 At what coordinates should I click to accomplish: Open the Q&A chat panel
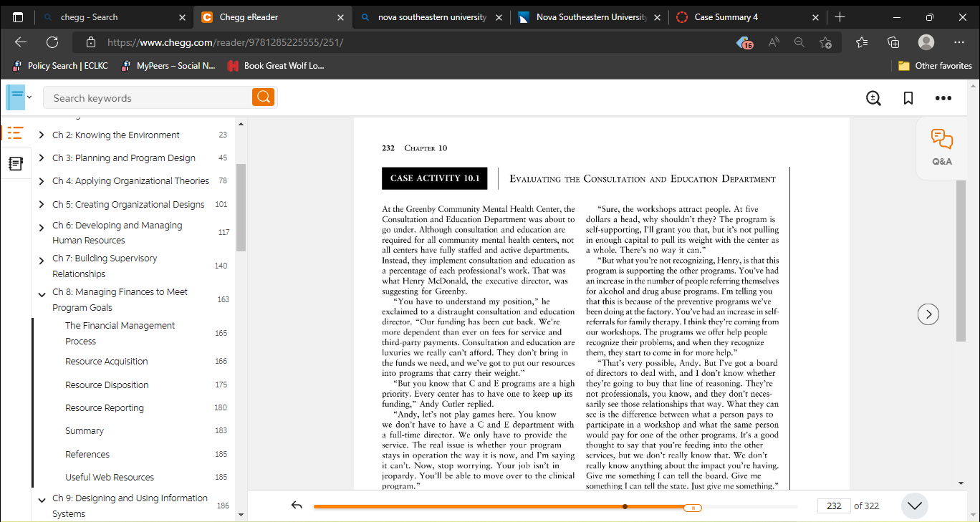point(942,148)
